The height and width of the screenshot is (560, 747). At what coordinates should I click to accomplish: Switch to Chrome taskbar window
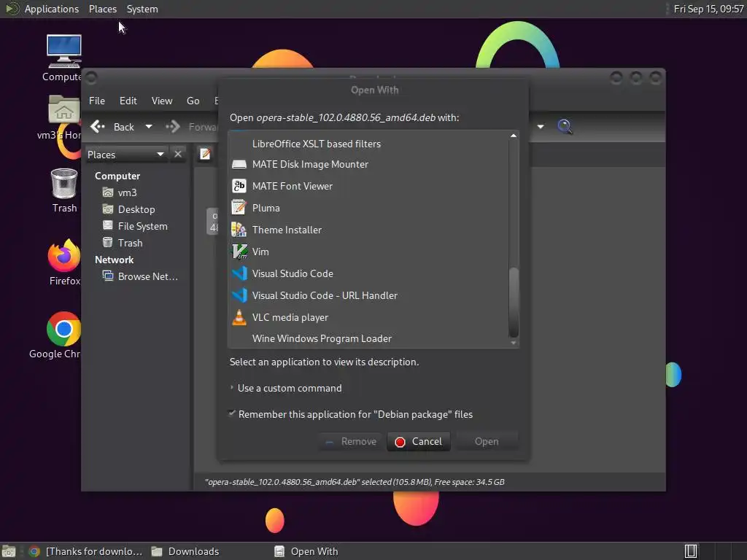pyautogui.click(x=86, y=551)
